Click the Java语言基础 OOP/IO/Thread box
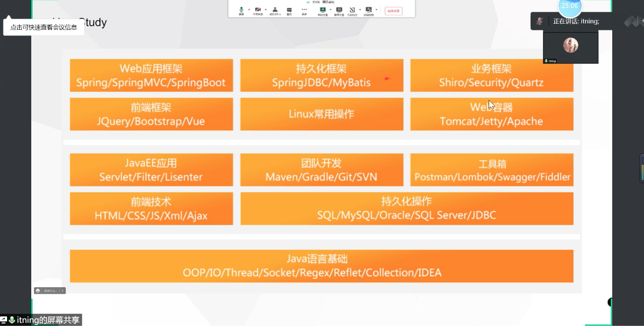 click(x=322, y=266)
